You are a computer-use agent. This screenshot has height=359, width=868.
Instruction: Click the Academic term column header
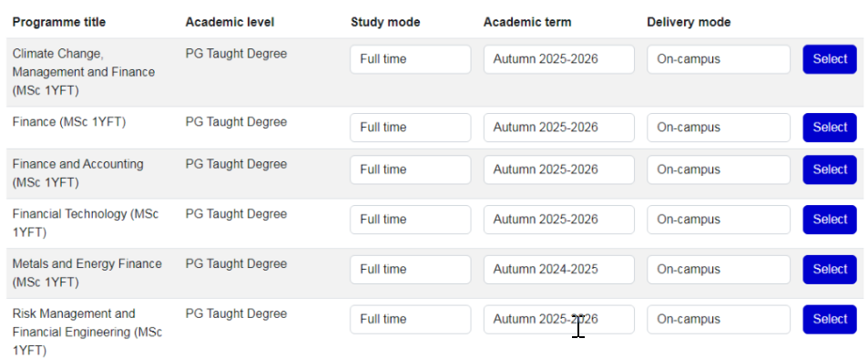tap(527, 22)
